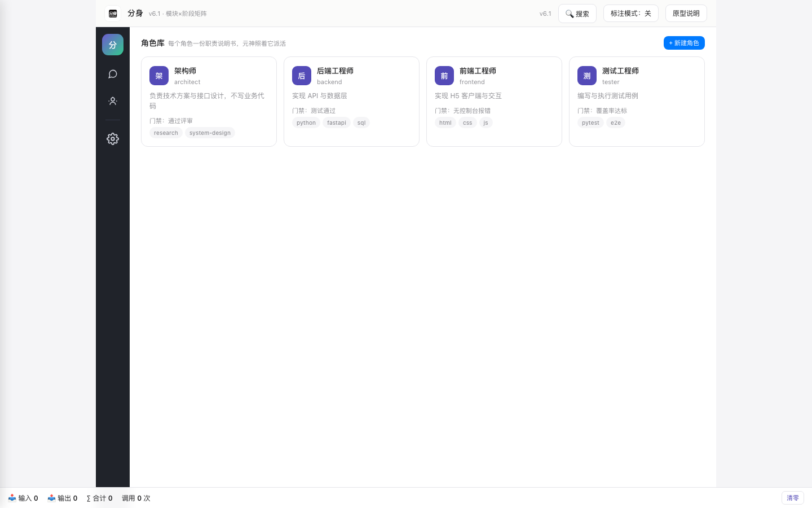Open the 前端工程师 role card title
The height and width of the screenshot is (508, 812).
coord(478,71)
